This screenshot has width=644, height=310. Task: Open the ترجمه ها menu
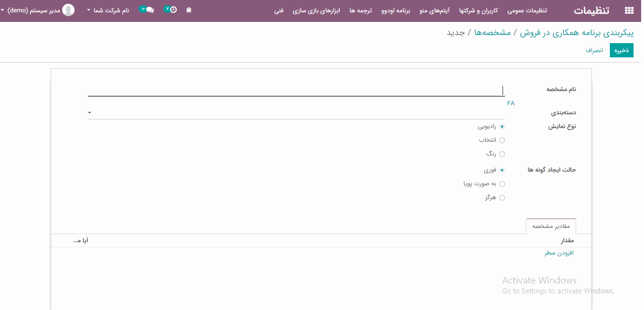point(361,10)
